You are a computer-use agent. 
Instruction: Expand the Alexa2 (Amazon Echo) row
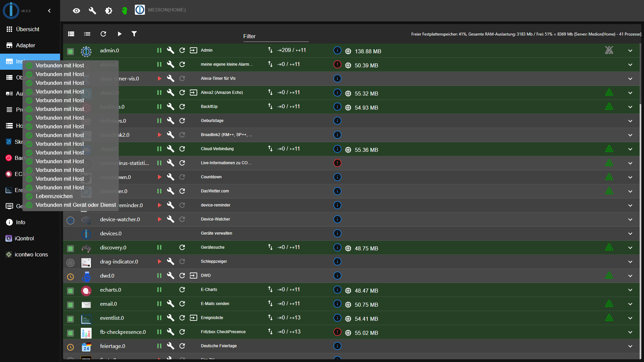[630, 93]
